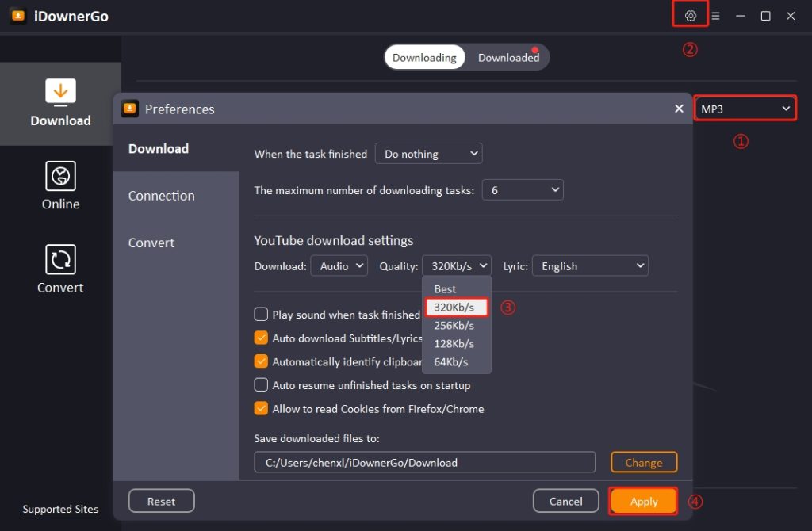Select 256Kb/s quality option
This screenshot has width=812, height=531.
coord(457,326)
